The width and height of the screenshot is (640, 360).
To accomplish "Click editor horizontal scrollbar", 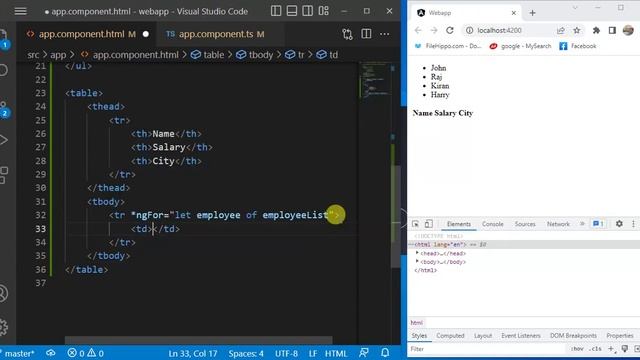I will pos(198,340).
